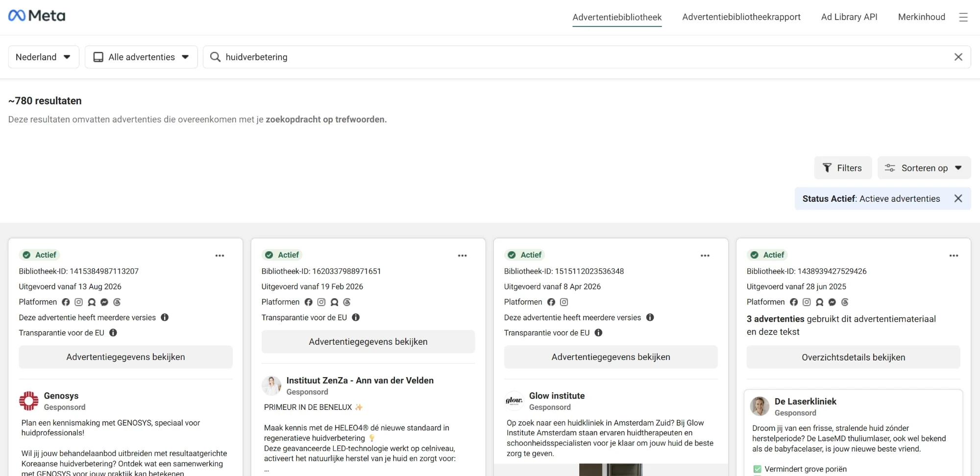Click Threads platform icon on ZenZa card
This screenshot has height=476, width=980.
[346, 302]
